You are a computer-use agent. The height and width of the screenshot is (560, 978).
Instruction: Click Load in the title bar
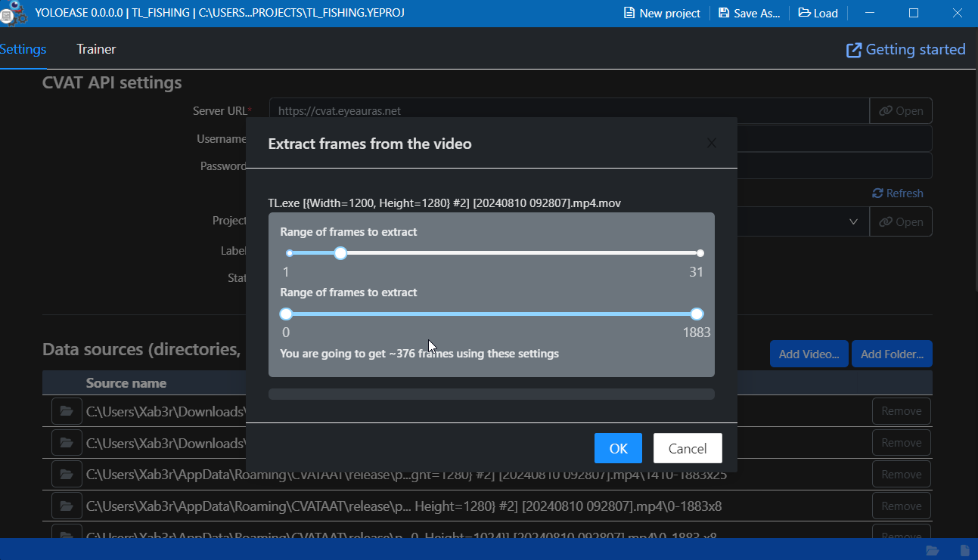click(x=818, y=13)
